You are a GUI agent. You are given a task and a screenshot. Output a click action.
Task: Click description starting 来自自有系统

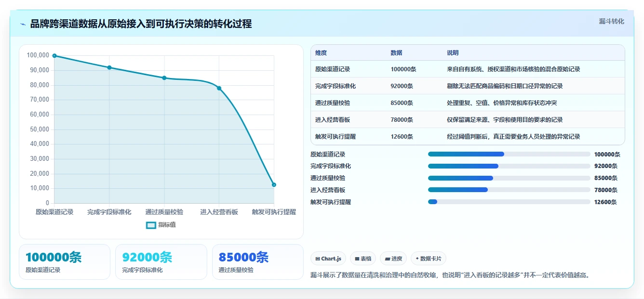pyautogui.click(x=514, y=69)
